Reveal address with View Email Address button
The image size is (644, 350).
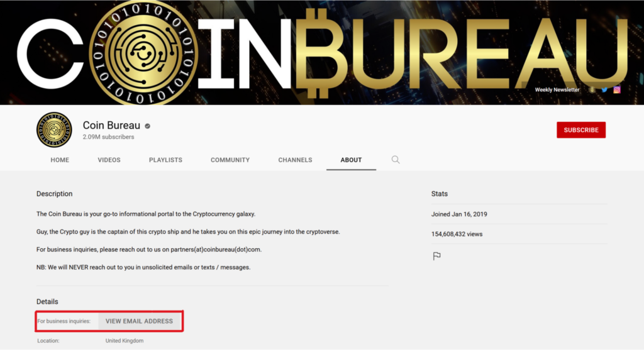tap(139, 321)
